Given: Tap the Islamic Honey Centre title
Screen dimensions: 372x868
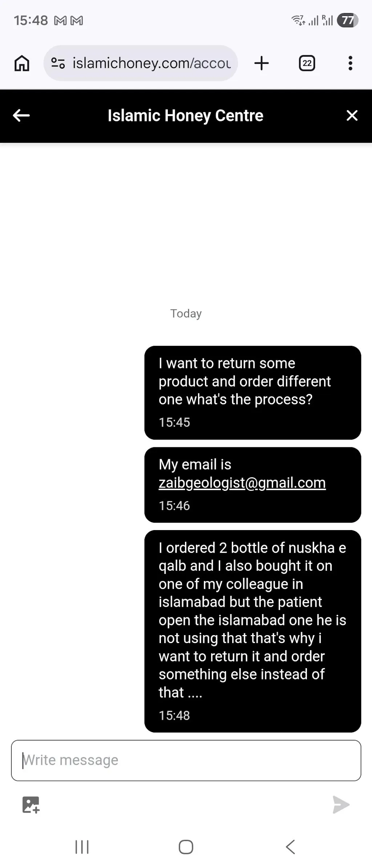Looking at the screenshot, I should point(185,116).
